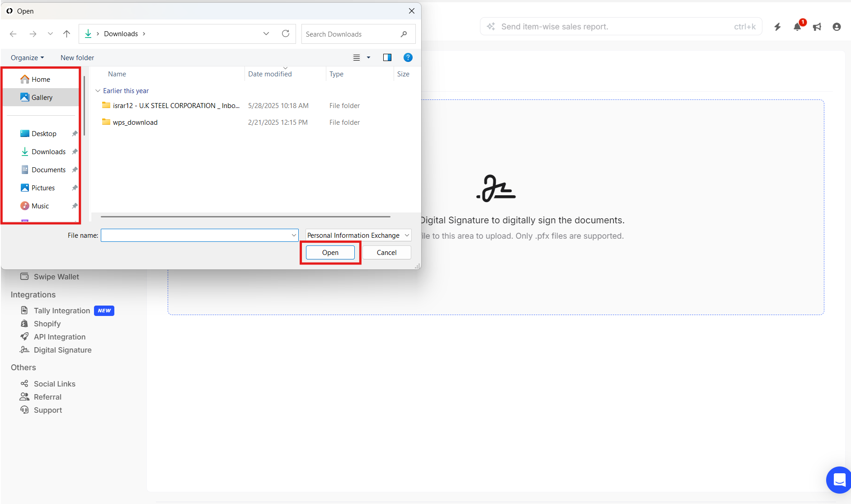Open Personal Information Exchange file type dropdown
Image resolution: width=851 pixels, height=504 pixels.
pyautogui.click(x=358, y=236)
